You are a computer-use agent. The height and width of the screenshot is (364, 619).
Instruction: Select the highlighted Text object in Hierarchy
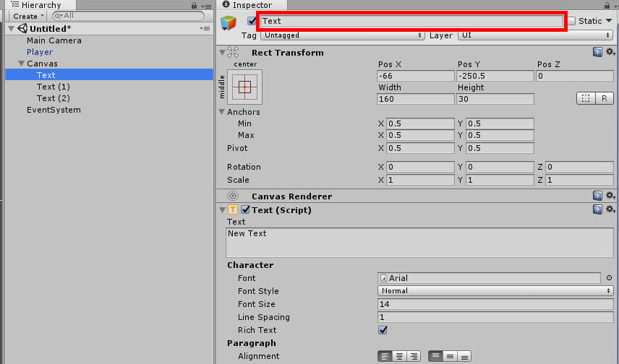109,74
